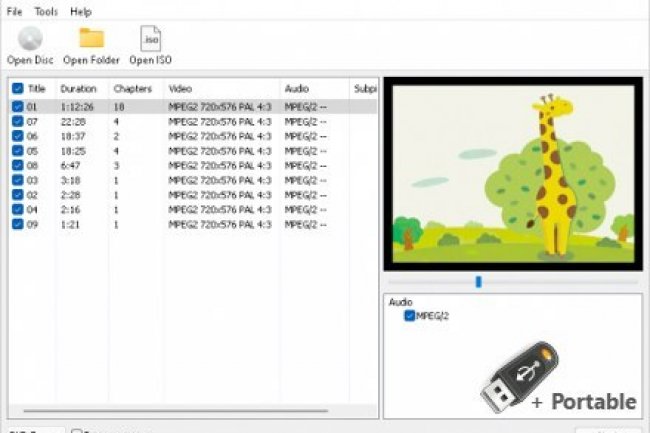This screenshot has height=433, width=650.
Task: Uncheck title 07 checkbox
Action: click(18, 121)
